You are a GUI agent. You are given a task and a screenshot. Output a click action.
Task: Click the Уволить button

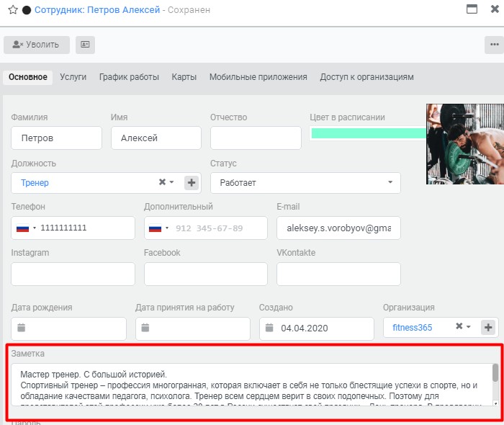(x=37, y=45)
